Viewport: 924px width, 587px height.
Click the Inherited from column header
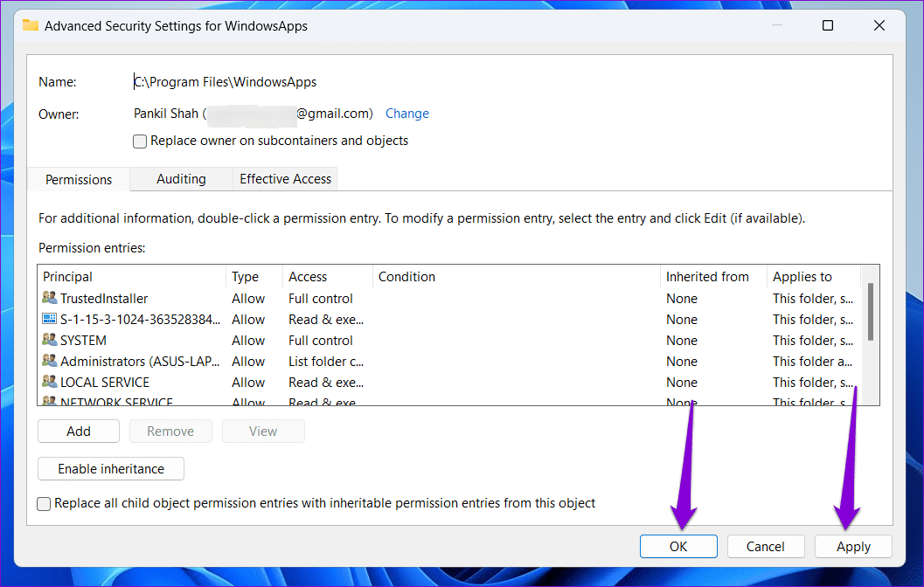(x=713, y=277)
